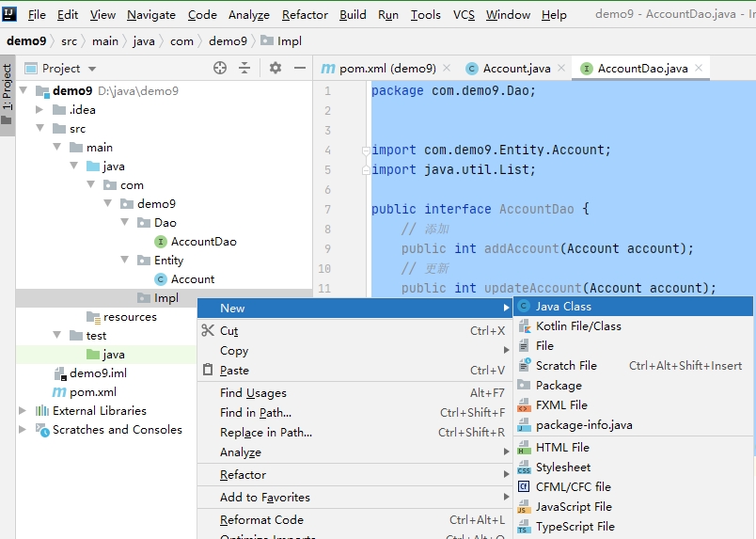Image resolution: width=756 pixels, height=539 pixels.
Task: Select the Kotlin File/Class icon
Action: [x=524, y=326]
